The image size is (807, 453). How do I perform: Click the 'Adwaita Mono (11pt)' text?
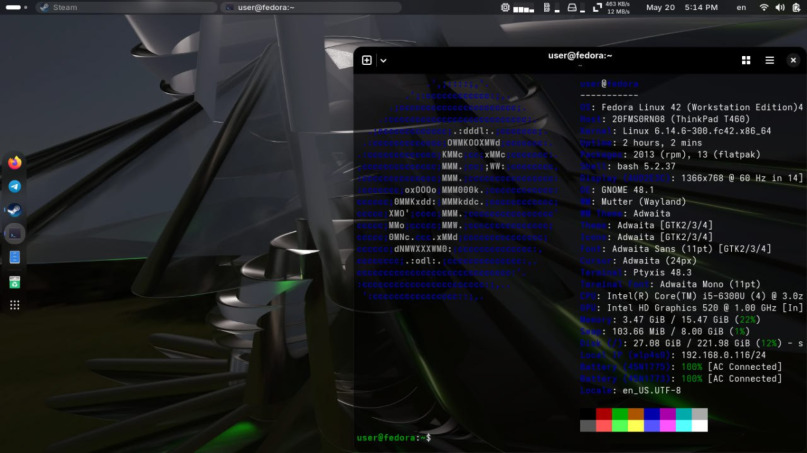pyautogui.click(x=710, y=285)
